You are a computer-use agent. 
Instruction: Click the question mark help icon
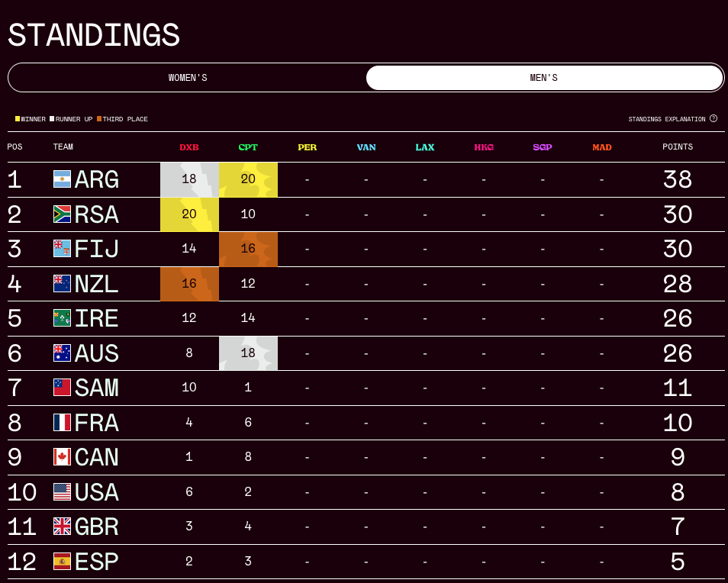coord(714,118)
